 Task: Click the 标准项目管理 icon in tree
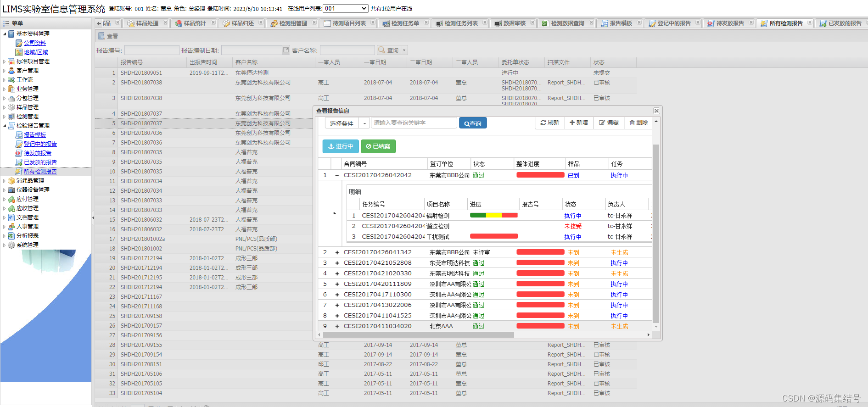11,61
